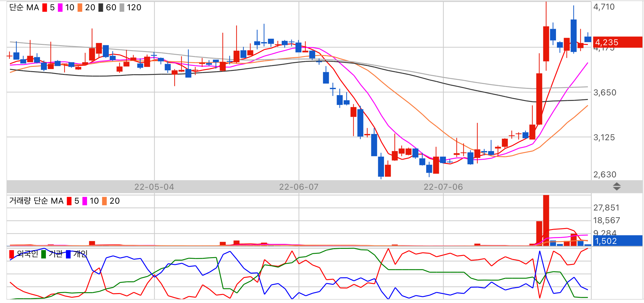Click the red volume 5 MA swatch
Image resolution: width=644 pixels, height=303 pixels.
click(69, 201)
